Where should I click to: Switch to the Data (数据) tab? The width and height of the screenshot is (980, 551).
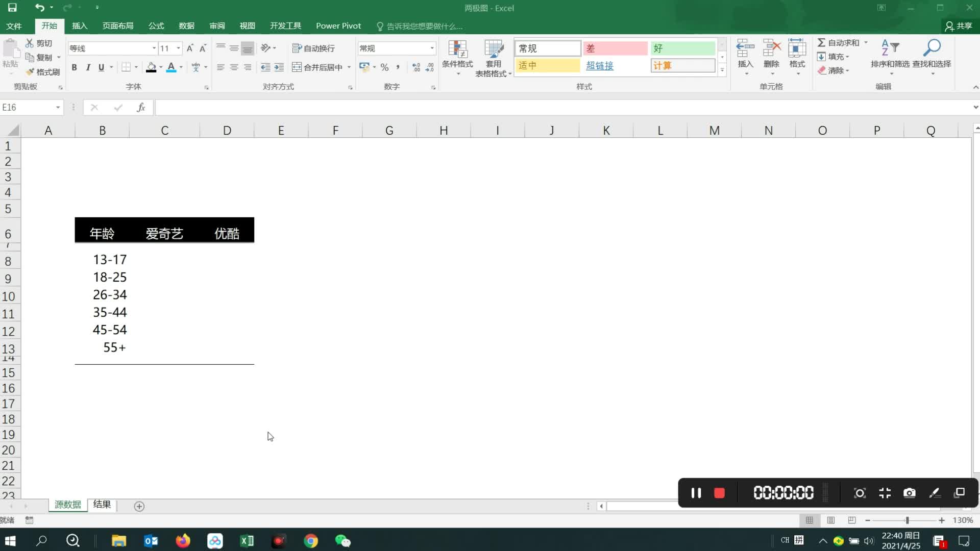pos(186,26)
